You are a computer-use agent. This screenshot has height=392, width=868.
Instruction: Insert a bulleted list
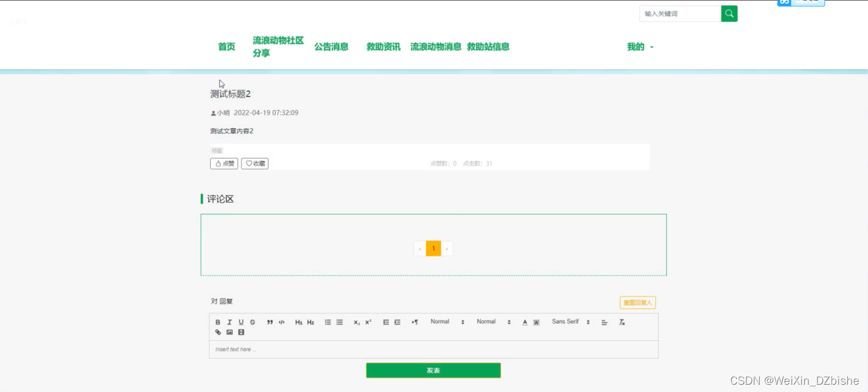(340, 322)
